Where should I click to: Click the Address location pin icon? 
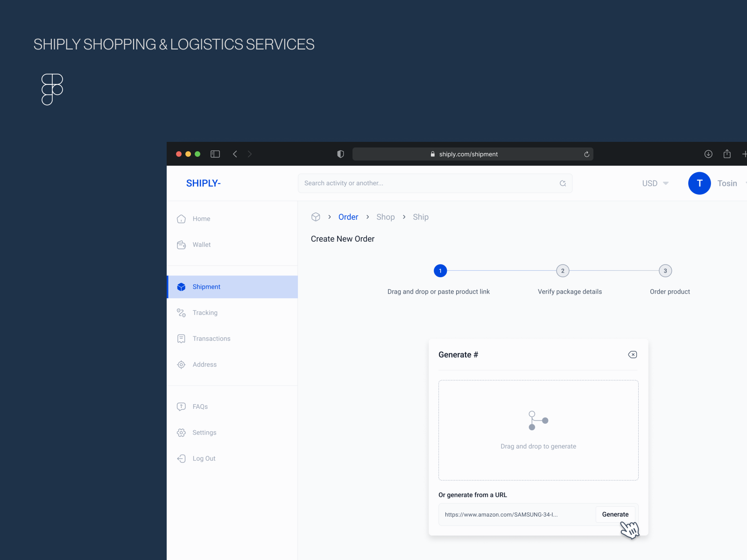coord(181,364)
